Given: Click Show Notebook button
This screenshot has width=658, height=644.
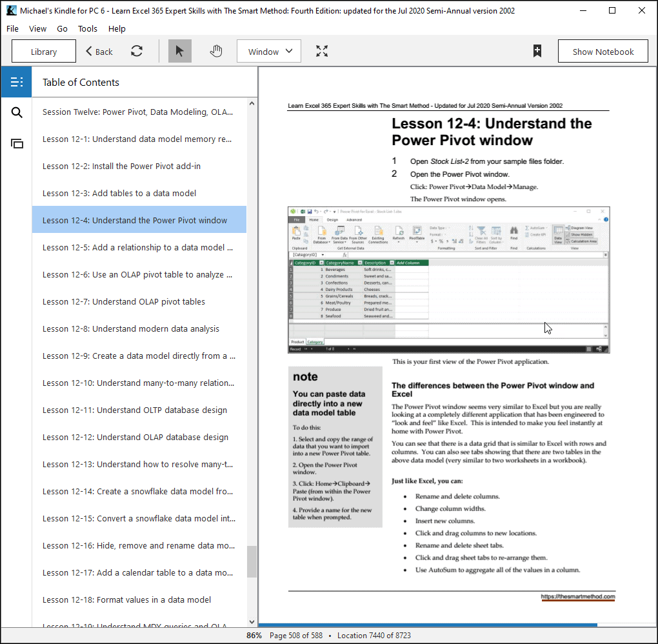Looking at the screenshot, I should click(x=603, y=51).
